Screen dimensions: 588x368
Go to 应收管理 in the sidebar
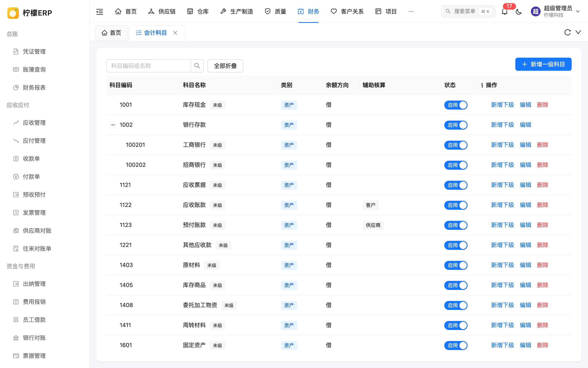pos(34,123)
